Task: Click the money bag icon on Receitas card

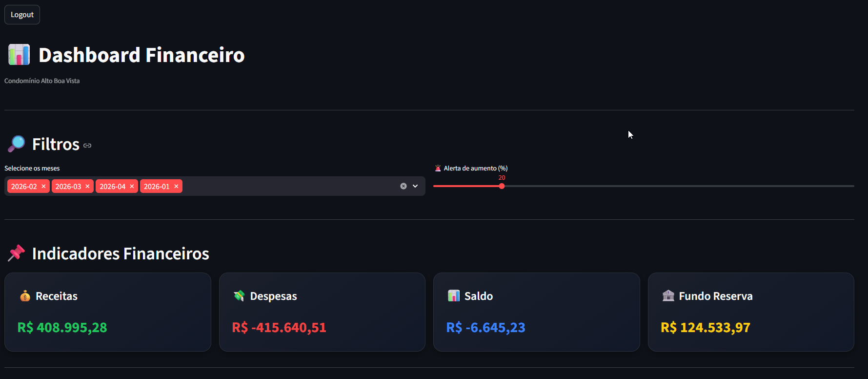Action: click(x=25, y=296)
